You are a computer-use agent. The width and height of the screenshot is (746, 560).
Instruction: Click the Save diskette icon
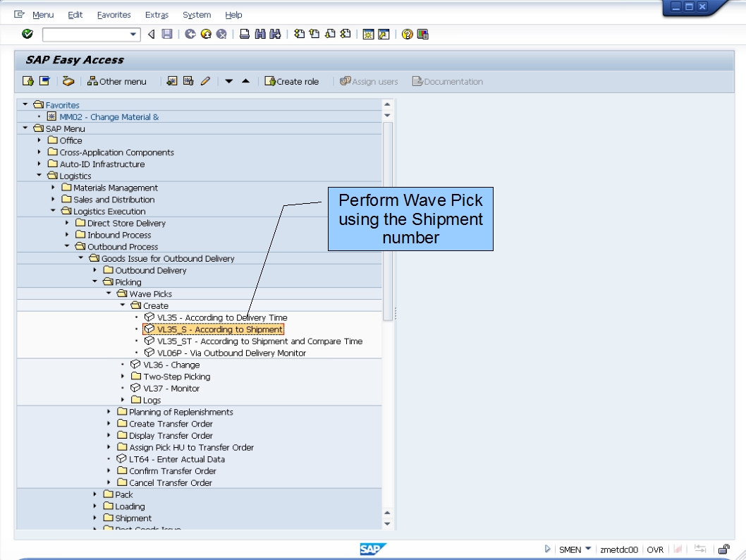point(167,34)
